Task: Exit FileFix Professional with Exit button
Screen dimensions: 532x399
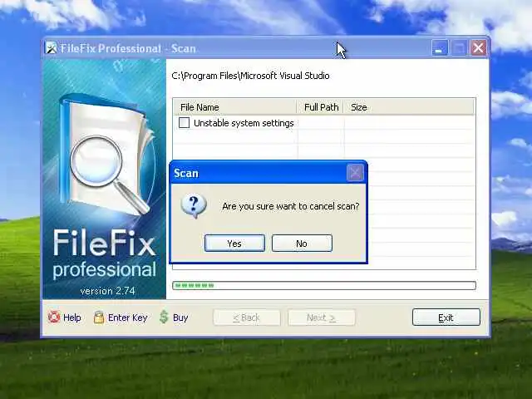Action: pyautogui.click(x=446, y=318)
